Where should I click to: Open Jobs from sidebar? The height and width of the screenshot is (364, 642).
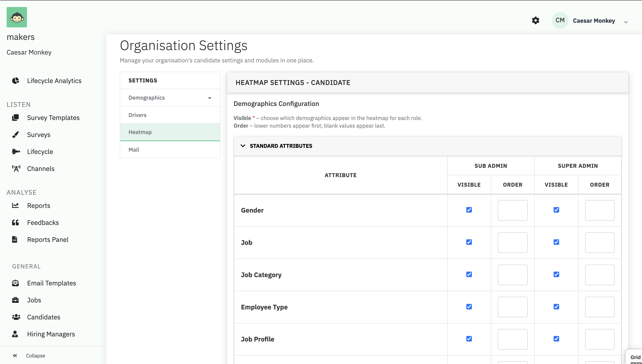pos(34,300)
